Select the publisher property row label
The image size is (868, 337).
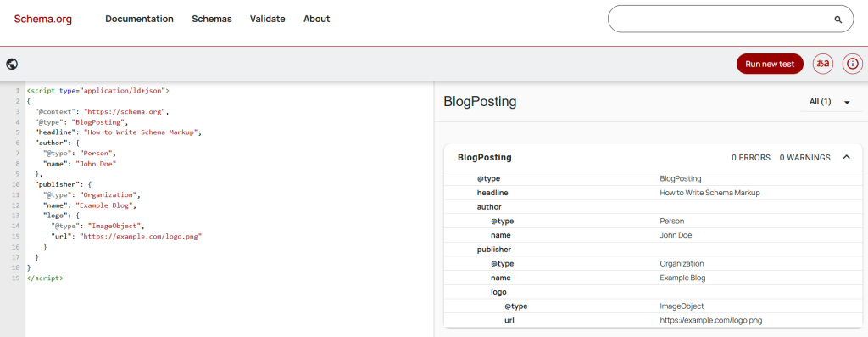[494, 250]
